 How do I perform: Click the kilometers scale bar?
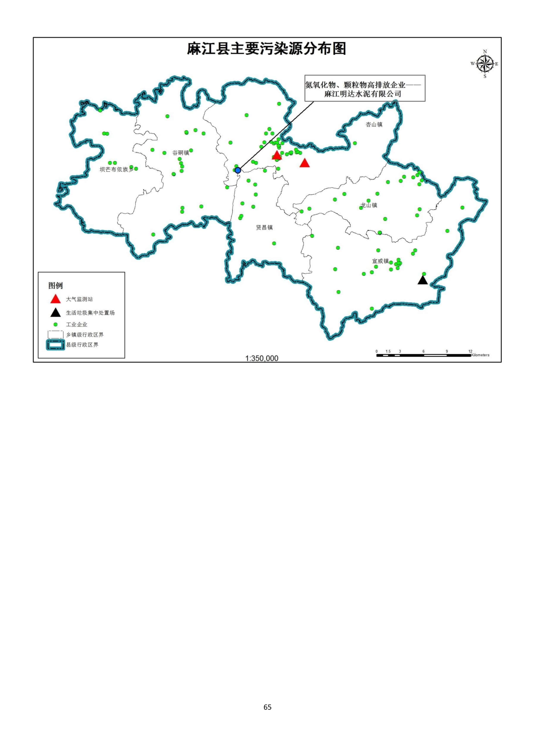[424, 355]
